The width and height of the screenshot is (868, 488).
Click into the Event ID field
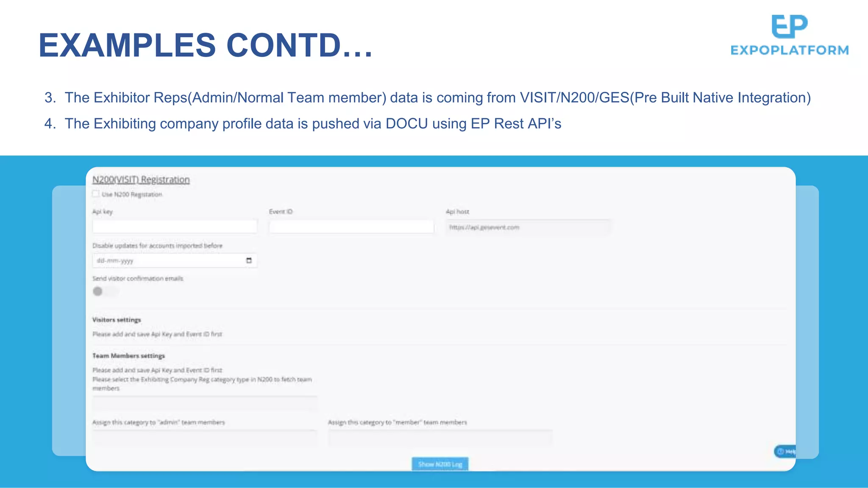pos(351,227)
